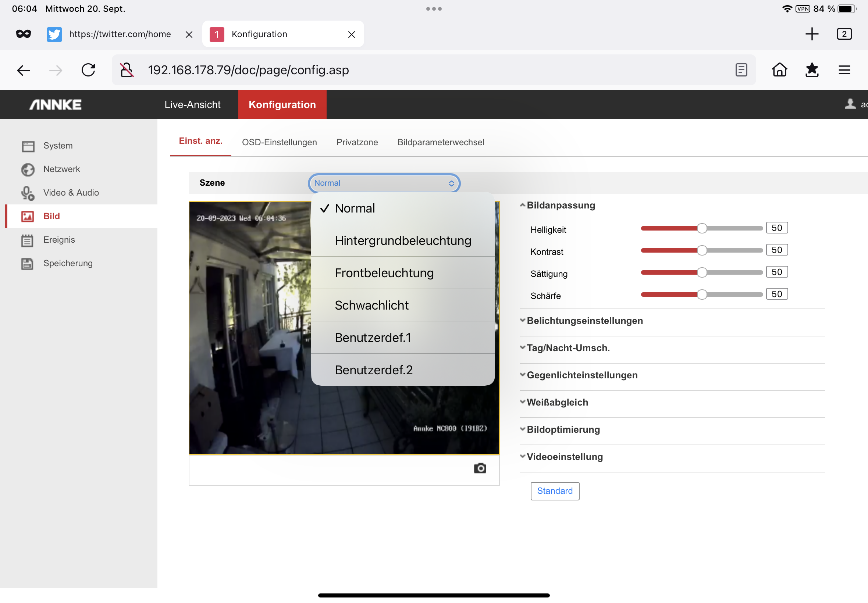Reload the page with refresh icon
Screen dimensions: 868x603
click(x=88, y=70)
